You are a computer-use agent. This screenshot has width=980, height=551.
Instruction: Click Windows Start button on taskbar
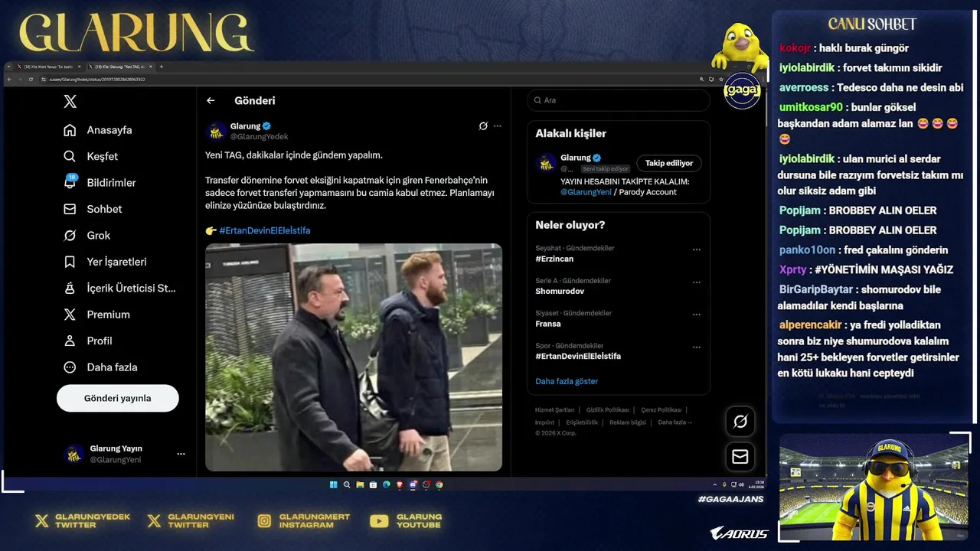click(x=333, y=484)
